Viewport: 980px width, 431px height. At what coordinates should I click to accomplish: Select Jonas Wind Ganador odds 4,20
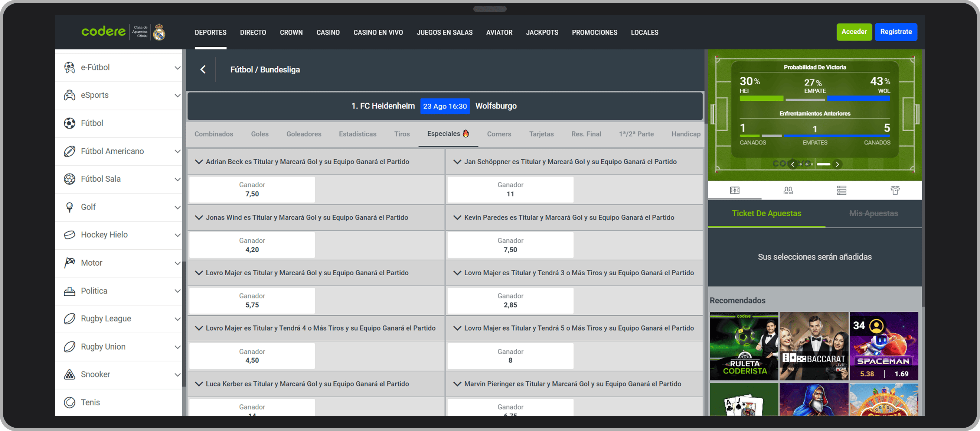(x=252, y=245)
